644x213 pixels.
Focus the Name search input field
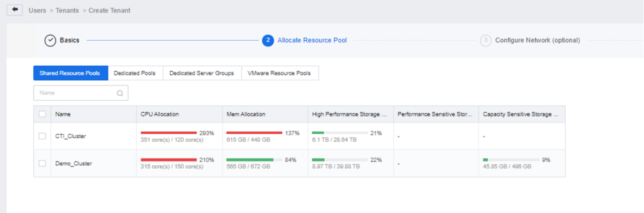pyautogui.click(x=80, y=93)
